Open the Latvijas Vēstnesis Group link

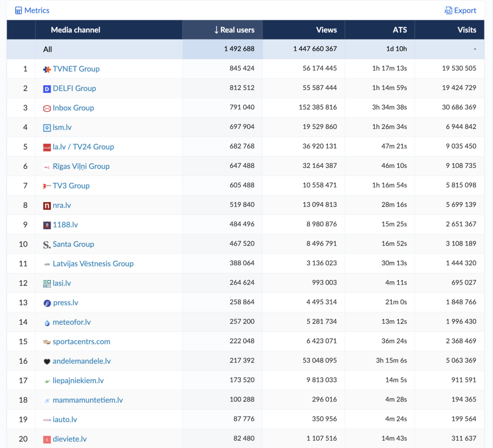(x=93, y=264)
